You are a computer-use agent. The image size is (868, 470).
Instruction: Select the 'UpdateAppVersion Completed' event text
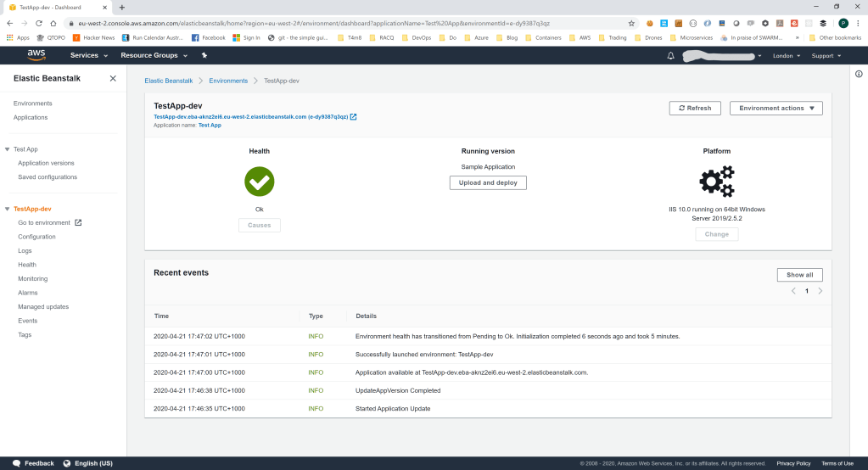coord(398,391)
